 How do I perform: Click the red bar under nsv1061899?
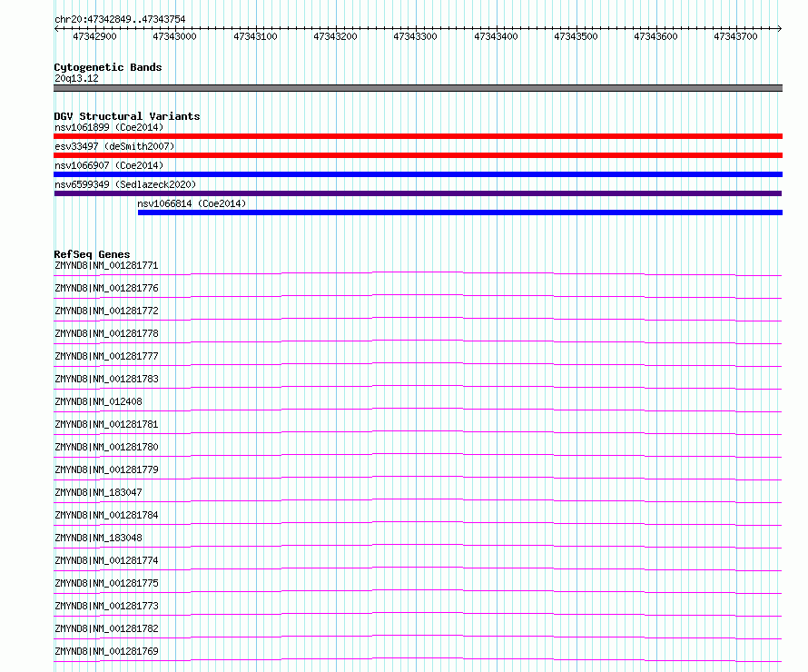(x=418, y=136)
